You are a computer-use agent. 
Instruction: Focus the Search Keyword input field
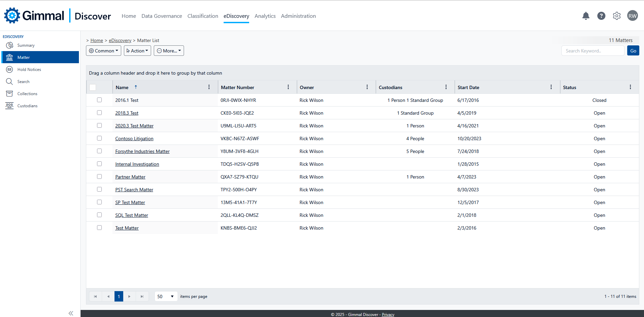pyautogui.click(x=593, y=51)
